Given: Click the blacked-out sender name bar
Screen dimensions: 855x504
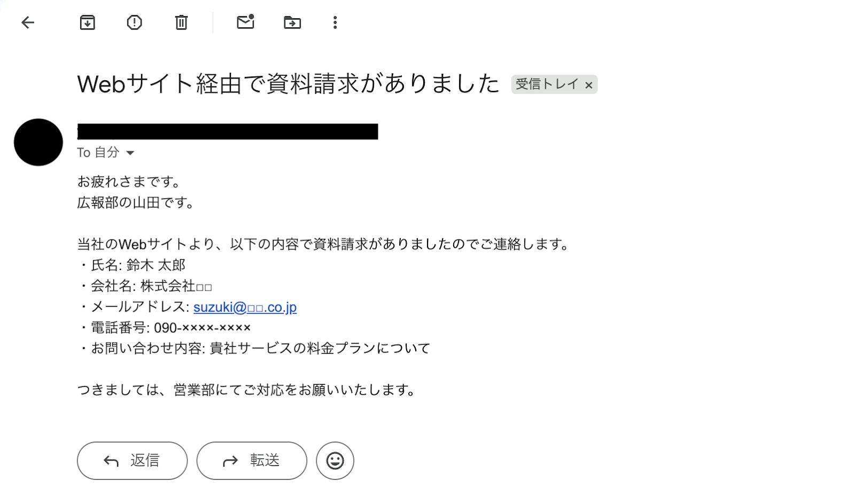Looking at the screenshot, I should (x=228, y=131).
